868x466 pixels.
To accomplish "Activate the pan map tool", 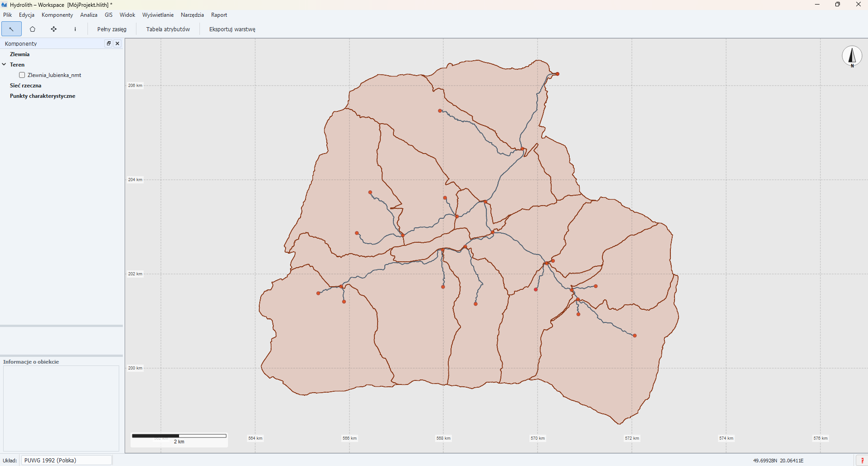I will tap(54, 29).
